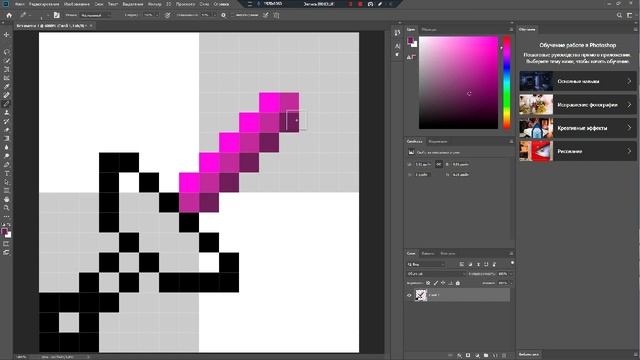Open the layer opacity dropdown arrow

pos(511,274)
